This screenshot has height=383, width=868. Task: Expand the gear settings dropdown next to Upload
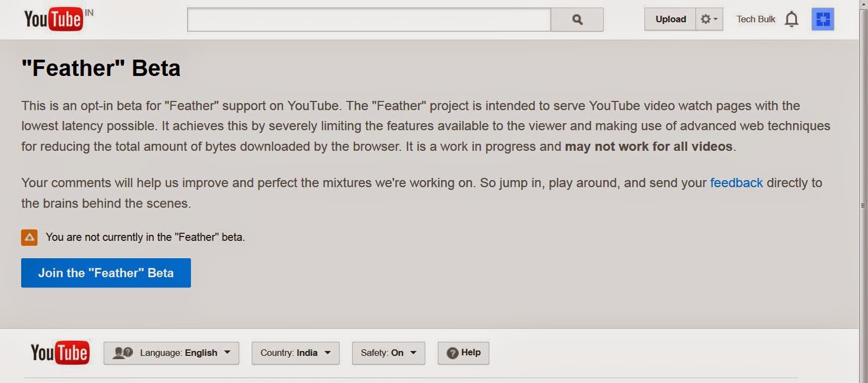coord(710,19)
